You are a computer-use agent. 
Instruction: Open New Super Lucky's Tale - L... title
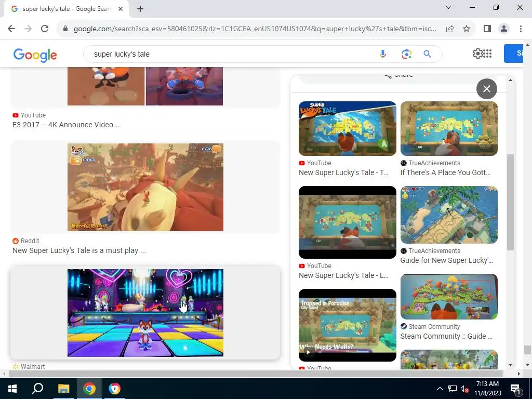pos(344,275)
